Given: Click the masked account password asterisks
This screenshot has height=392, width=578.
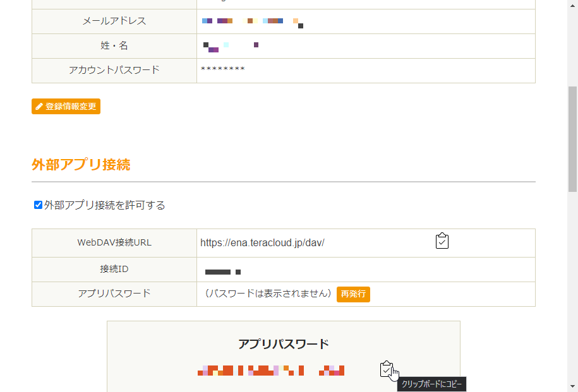Looking at the screenshot, I should (222, 69).
